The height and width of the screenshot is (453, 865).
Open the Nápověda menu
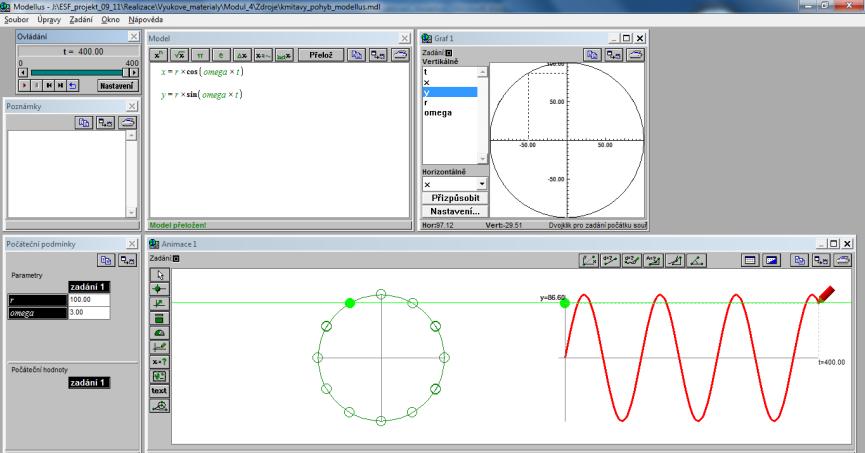(146, 19)
